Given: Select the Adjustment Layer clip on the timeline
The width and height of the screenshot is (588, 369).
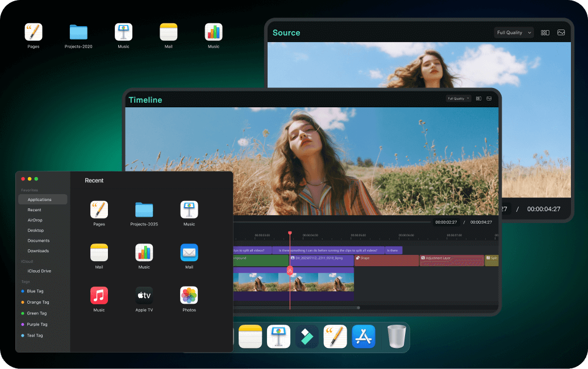Looking at the screenshot, I should tap(452, 261).
